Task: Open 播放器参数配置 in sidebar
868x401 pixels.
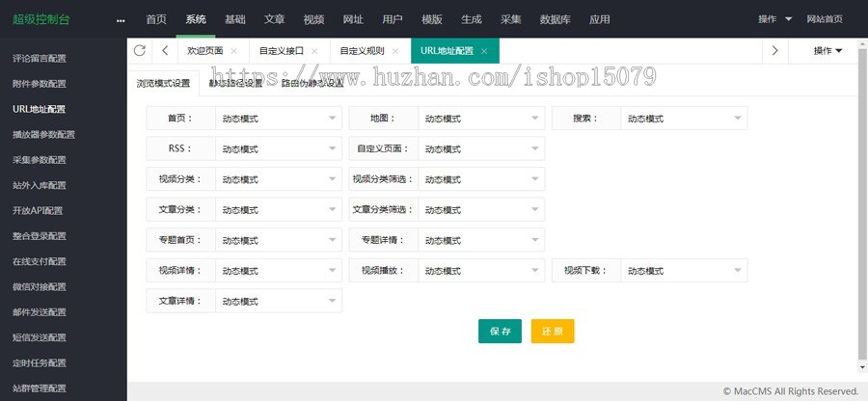Action: [43, 134]
